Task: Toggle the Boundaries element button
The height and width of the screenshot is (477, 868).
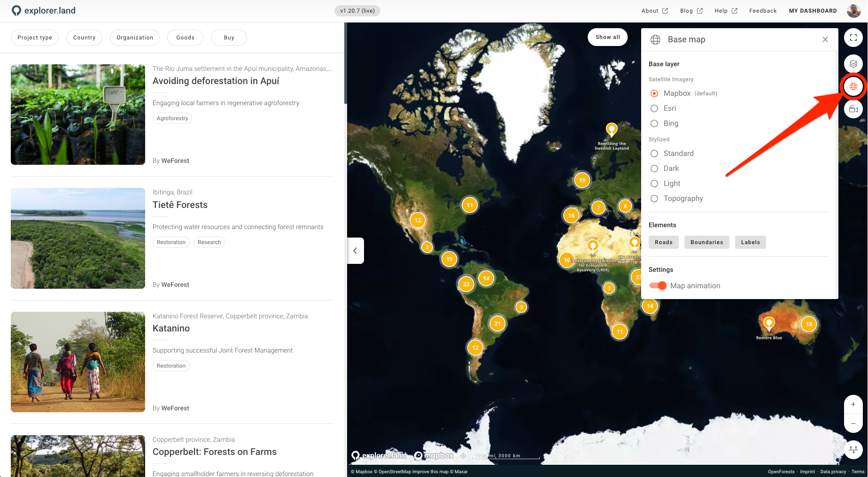Action: tap(706, 242)
